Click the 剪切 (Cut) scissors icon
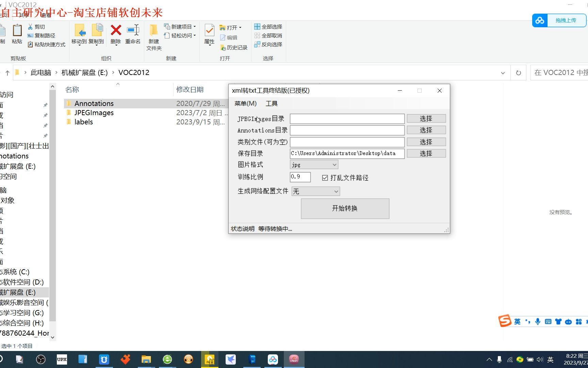The height and width of the screenshot is (368, 588). [30, 26]
